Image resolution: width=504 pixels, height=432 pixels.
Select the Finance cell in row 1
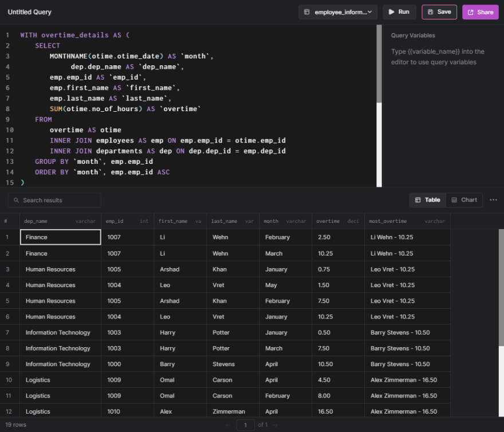(x=61, y=237)
